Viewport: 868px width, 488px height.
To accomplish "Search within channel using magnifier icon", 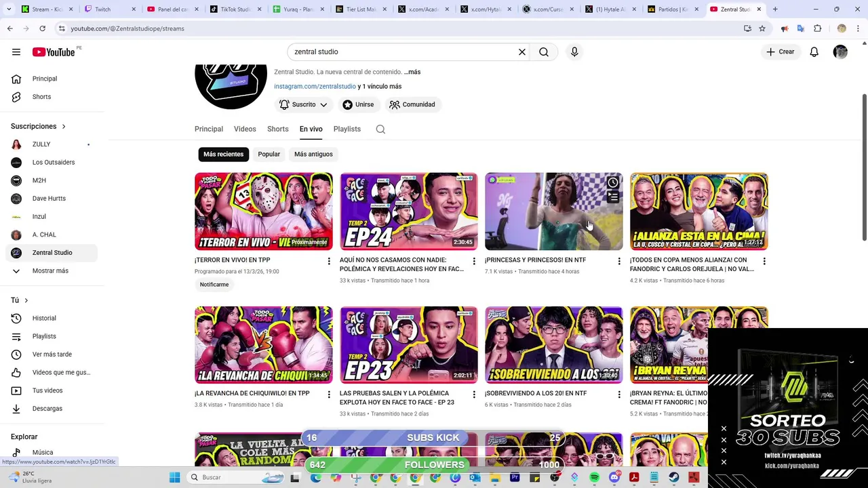I will (x=380, y=129).
